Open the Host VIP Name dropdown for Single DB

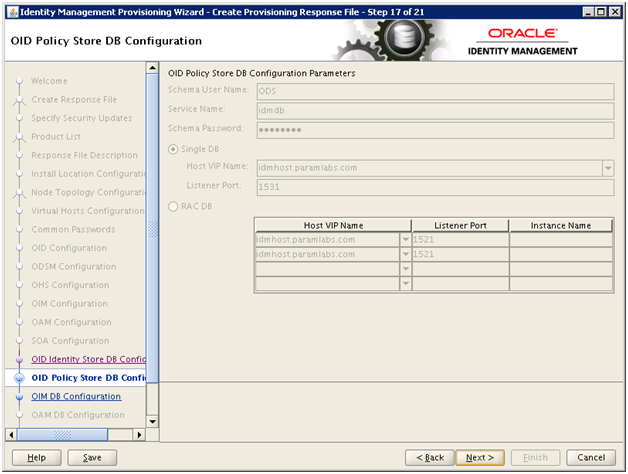pyautogui.click(x=608, y=168)
